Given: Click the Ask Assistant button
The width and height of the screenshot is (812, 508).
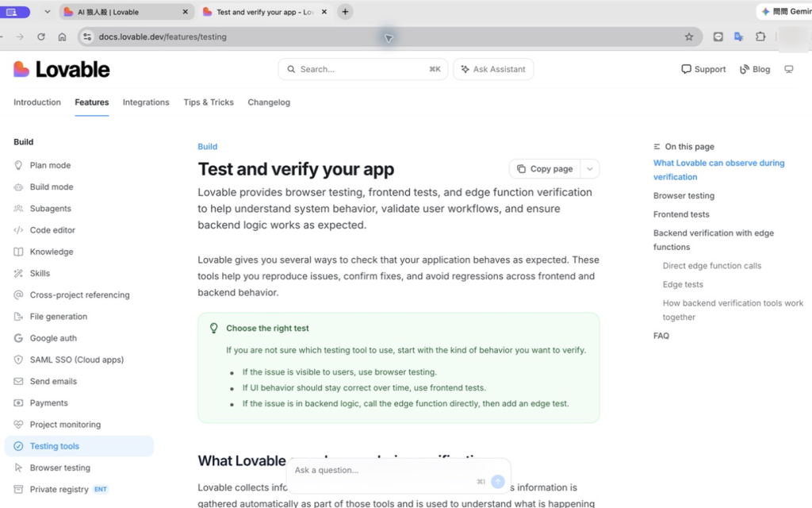Looking at the screenshot, I should coord(493,69).
